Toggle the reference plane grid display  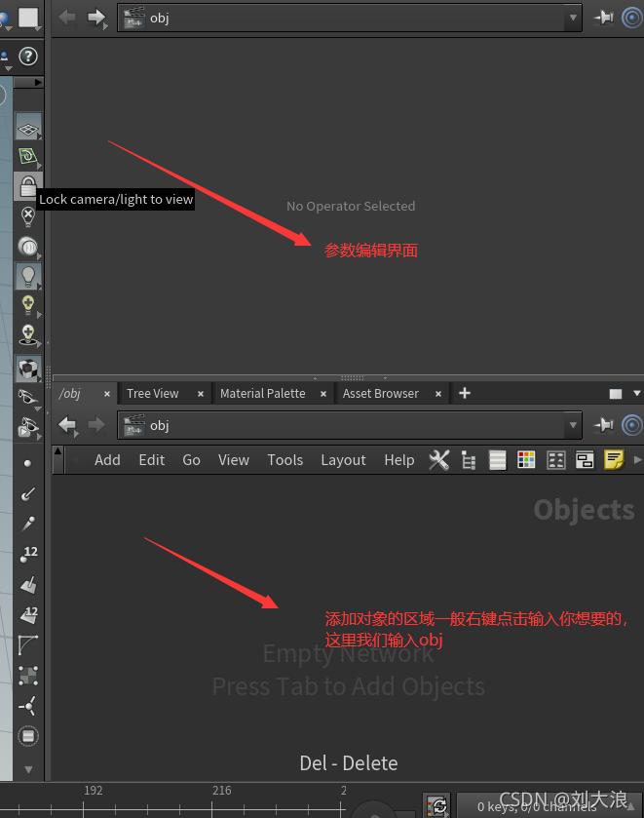[28, 126]
